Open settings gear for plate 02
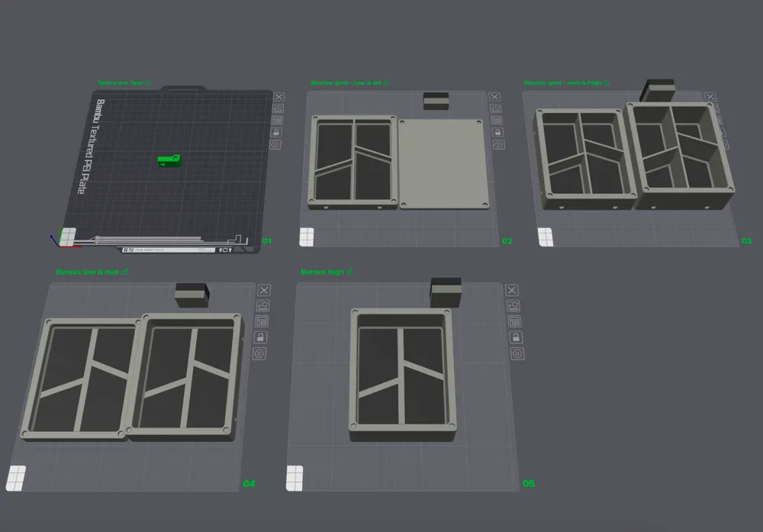763x532 pixels. tap(497, 144)
